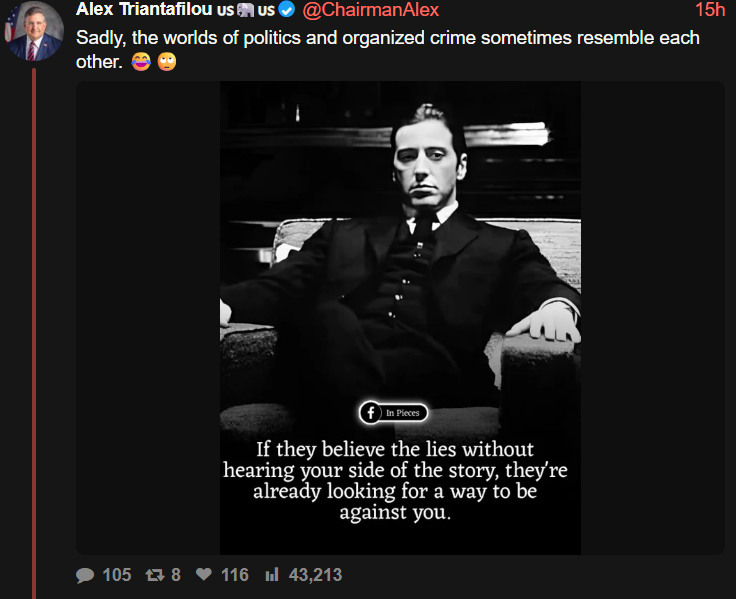Viewport: 736px width, 599px height.
Task: Click the elephant emoji in display name
Action: pos(247,10)
